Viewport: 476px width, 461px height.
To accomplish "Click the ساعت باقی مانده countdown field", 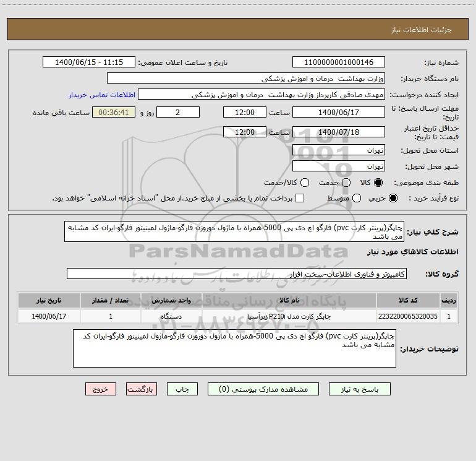I will tap(113, 113).
